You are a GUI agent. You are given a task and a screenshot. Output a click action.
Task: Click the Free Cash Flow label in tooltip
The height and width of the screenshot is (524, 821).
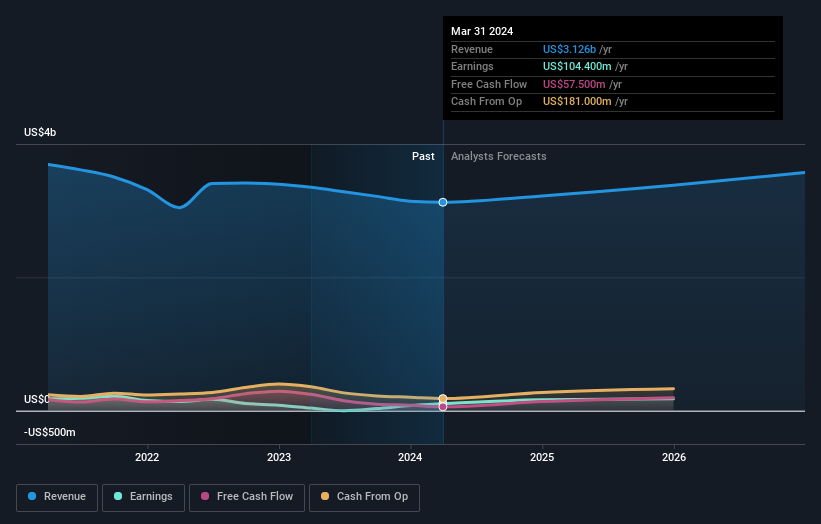point(489,84)
